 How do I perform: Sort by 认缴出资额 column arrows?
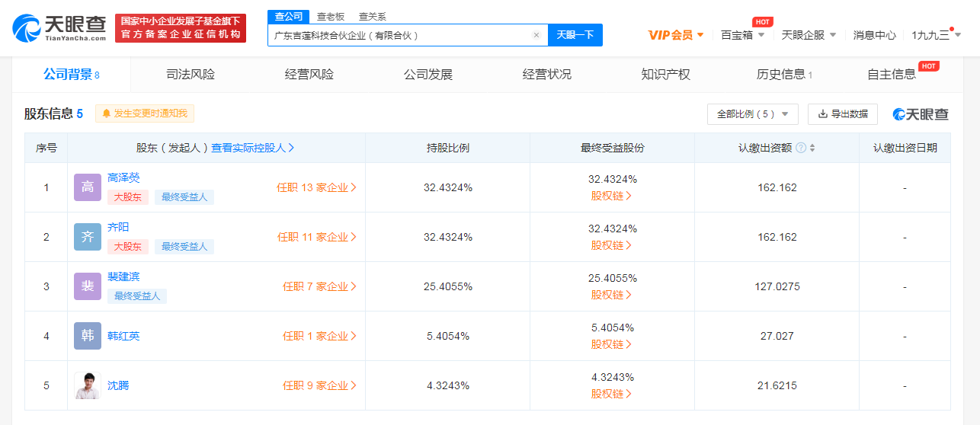tap(812, 148)
